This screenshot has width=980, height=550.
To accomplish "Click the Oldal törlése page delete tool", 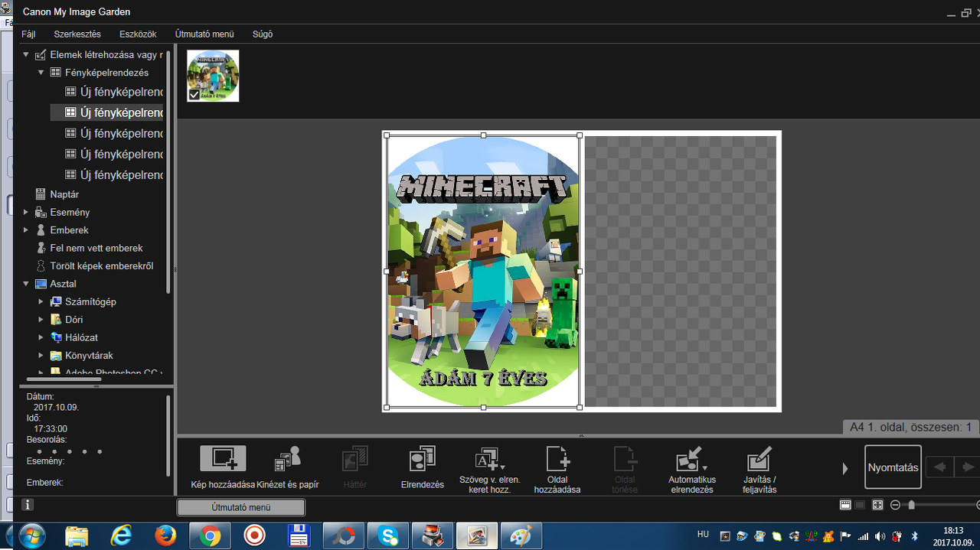I will 625,469.
